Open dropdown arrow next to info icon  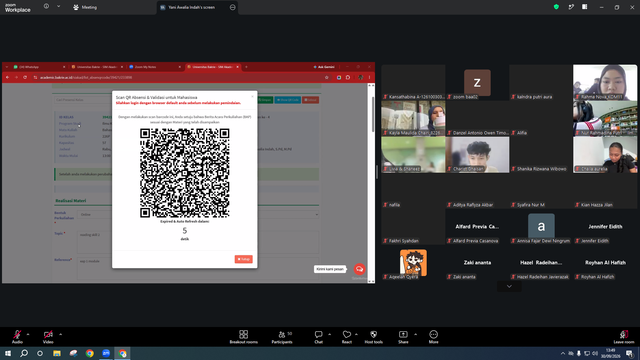58,7
